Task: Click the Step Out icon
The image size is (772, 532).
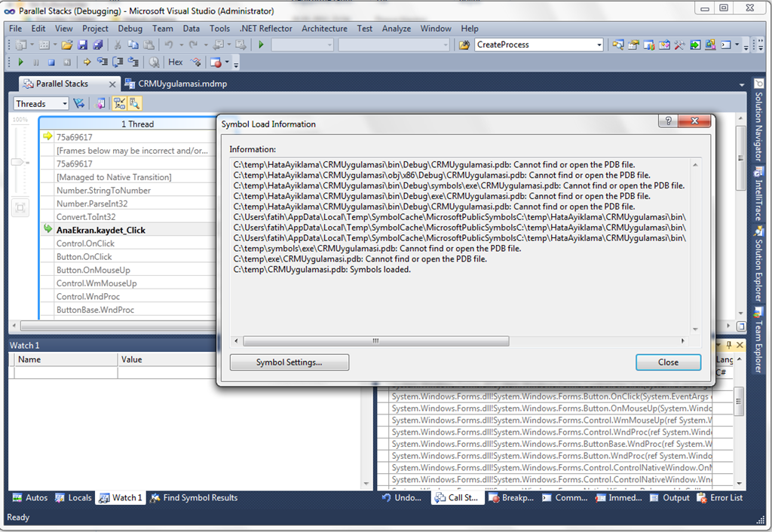Action: pyautogui.click(x=133, y=62)
